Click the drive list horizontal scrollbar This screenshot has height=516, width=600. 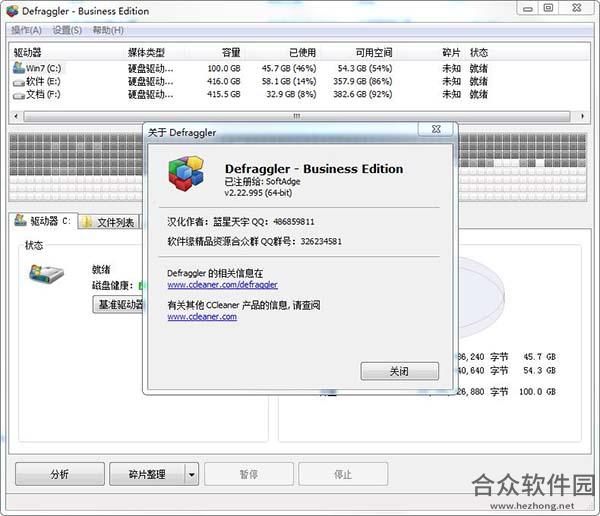[297, 116]
